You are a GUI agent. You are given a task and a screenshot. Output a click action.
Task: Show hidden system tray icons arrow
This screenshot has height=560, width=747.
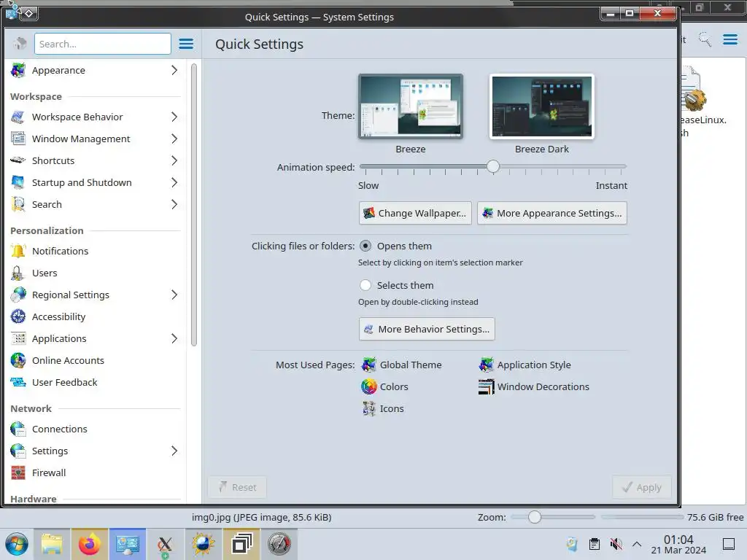click(637, 544)
